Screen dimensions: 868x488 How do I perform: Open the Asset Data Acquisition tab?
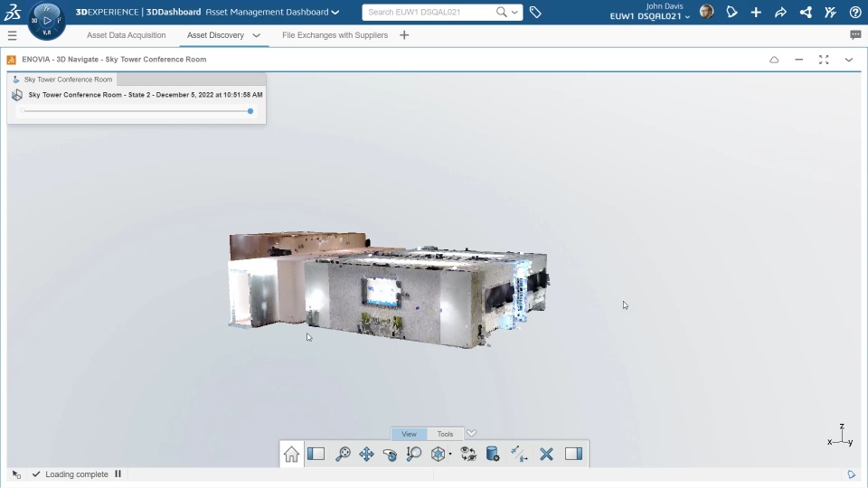(127, 35)
